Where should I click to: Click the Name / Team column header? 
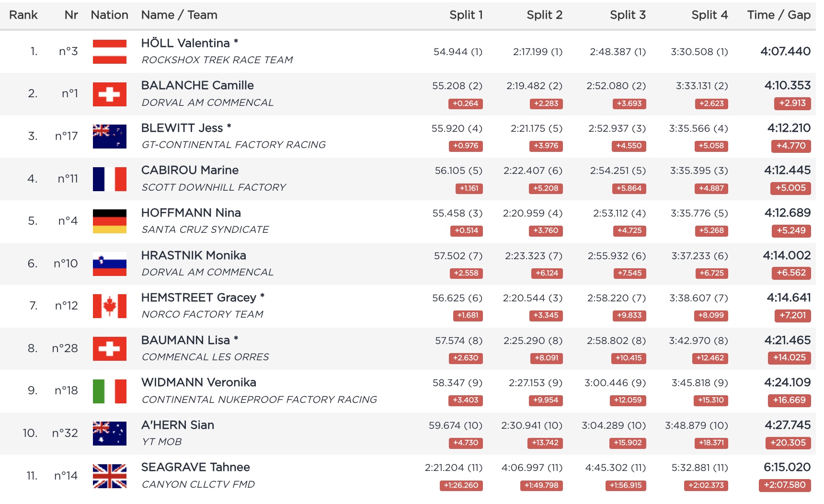click(x=179, y=15)
